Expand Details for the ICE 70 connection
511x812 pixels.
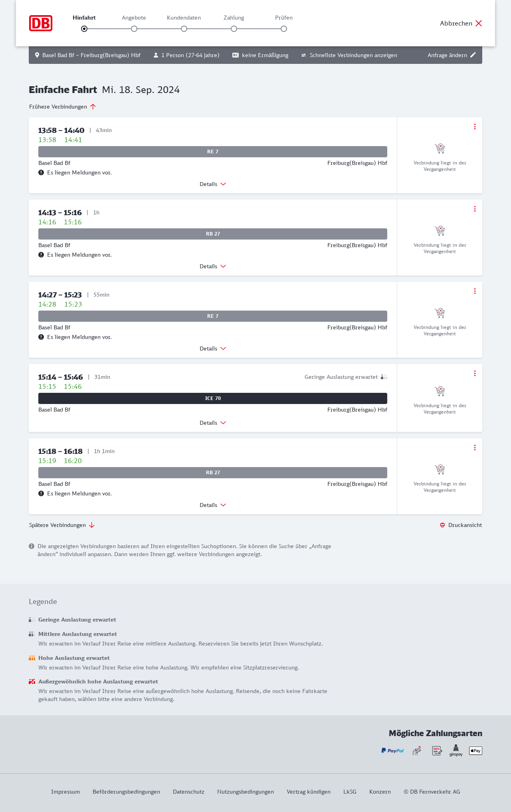coord(213,423)
